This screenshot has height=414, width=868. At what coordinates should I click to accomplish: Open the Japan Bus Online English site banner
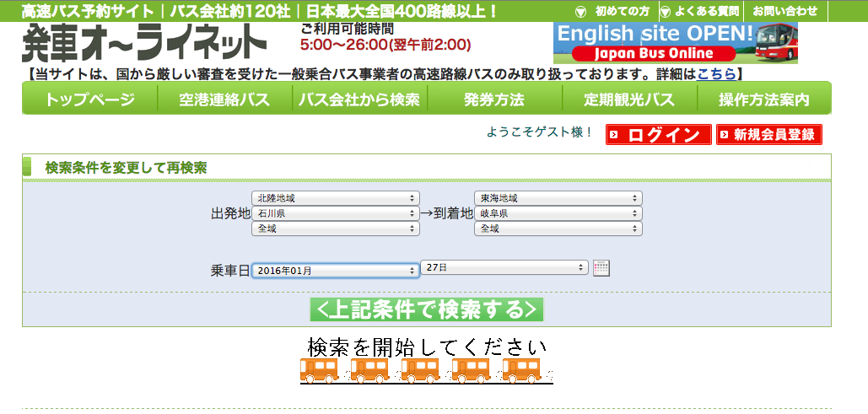(676, 43)
